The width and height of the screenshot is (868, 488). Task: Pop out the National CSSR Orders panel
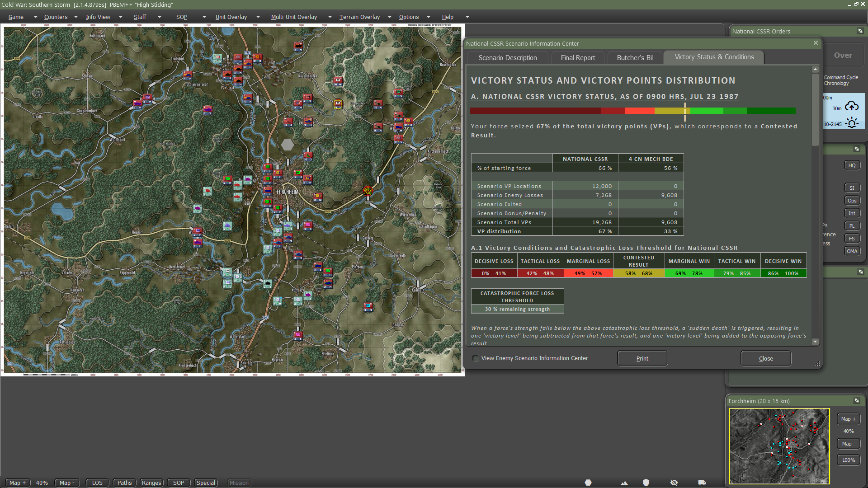[x=860, y=31]
